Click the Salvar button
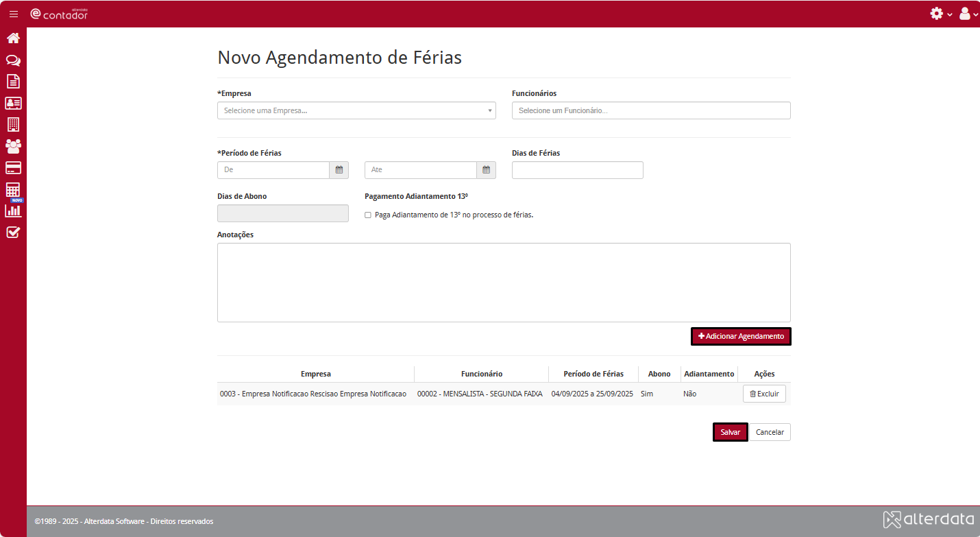980x537 pixels. 730,432
